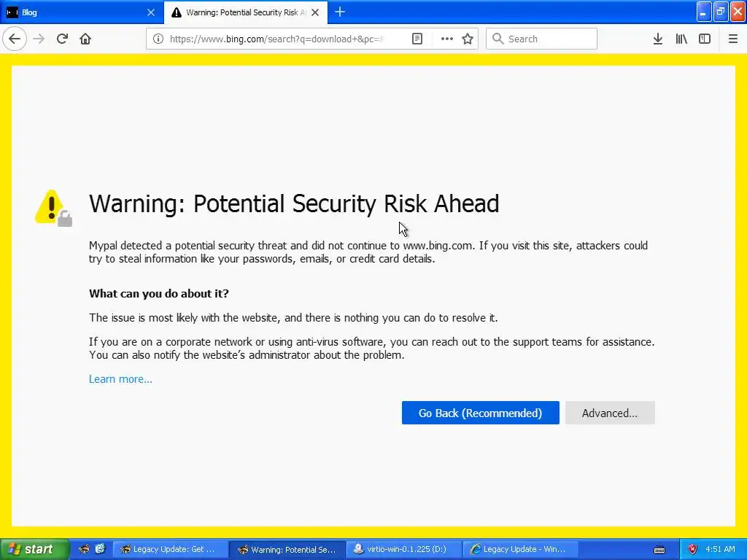
Task: Launch Mypal from quick launch
Action: pyautogui.click(x=85, y=549)
